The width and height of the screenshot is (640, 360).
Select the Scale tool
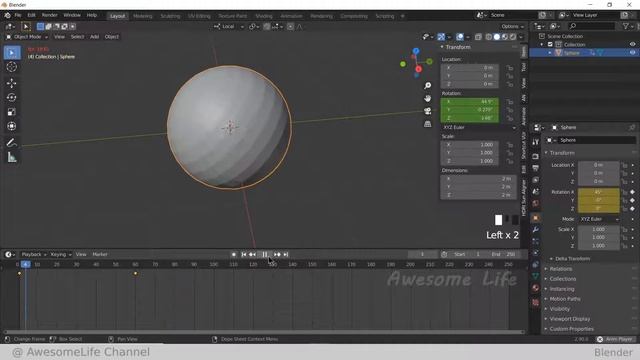11,112
